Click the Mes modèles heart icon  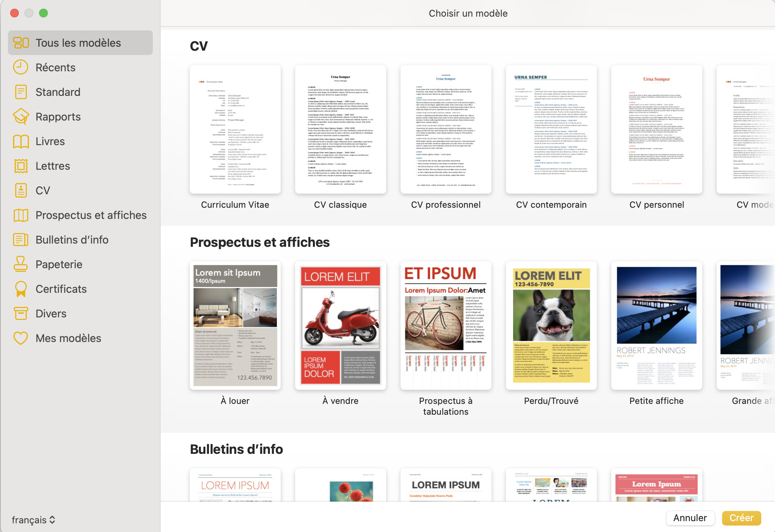click(21, 338)
